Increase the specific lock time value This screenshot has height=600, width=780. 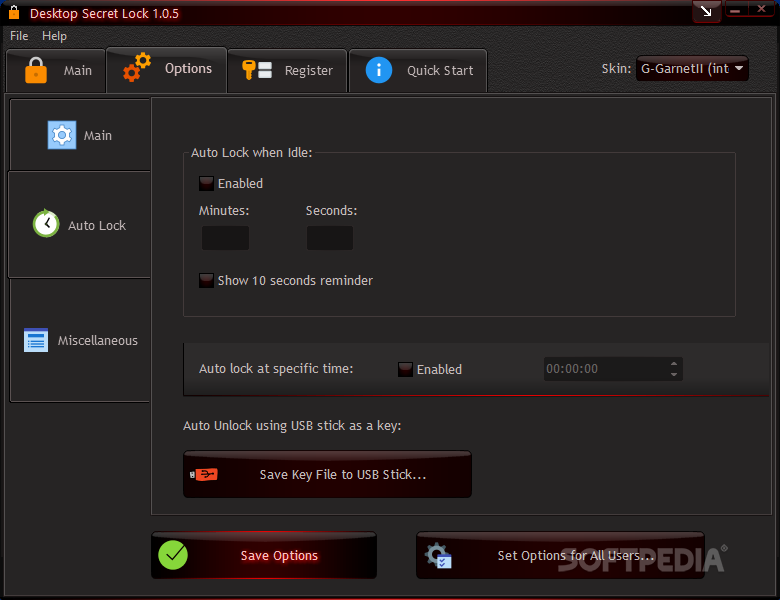674,364
